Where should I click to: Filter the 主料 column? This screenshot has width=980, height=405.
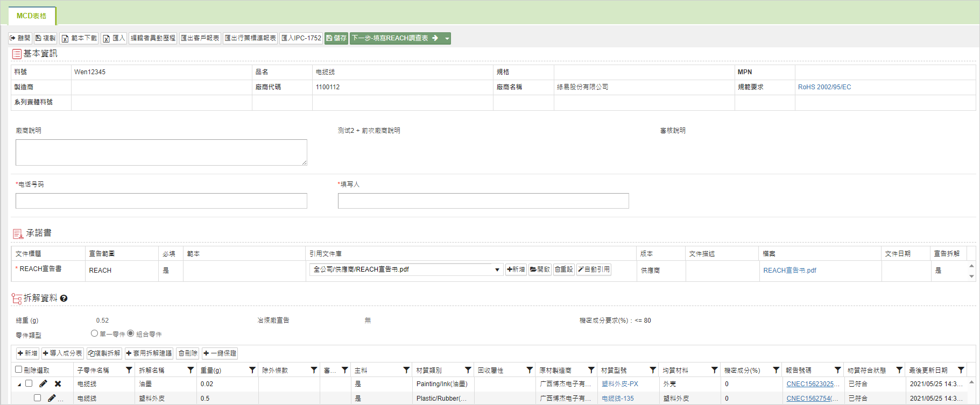click(406, 370)
